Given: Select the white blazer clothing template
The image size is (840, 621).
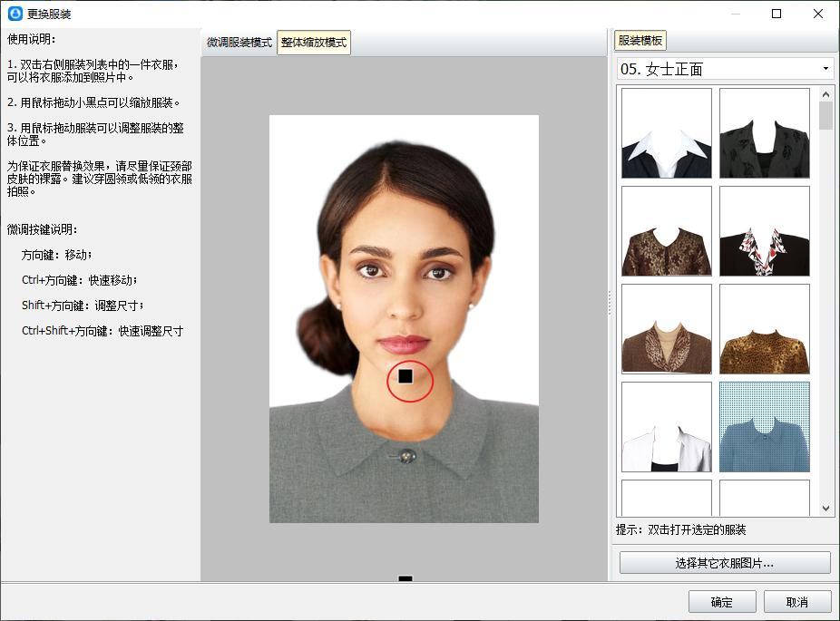Looking at the screenshot, I should (667, 427).
